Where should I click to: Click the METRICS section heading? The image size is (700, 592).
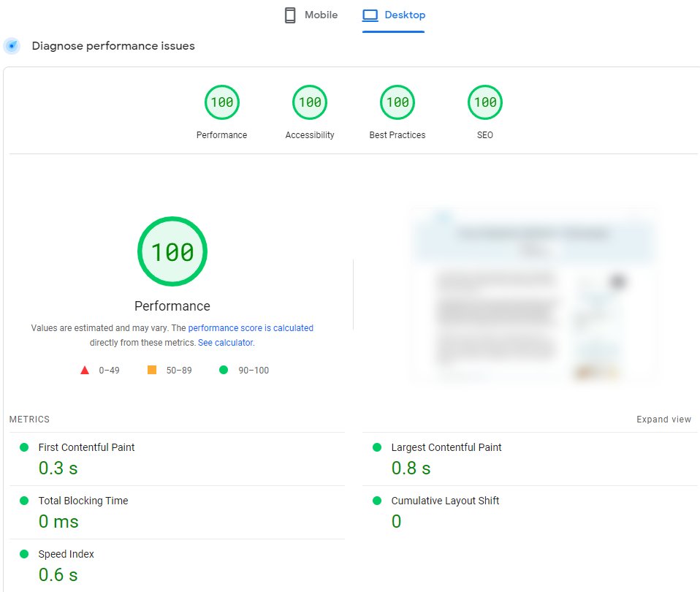coord(29,420)
